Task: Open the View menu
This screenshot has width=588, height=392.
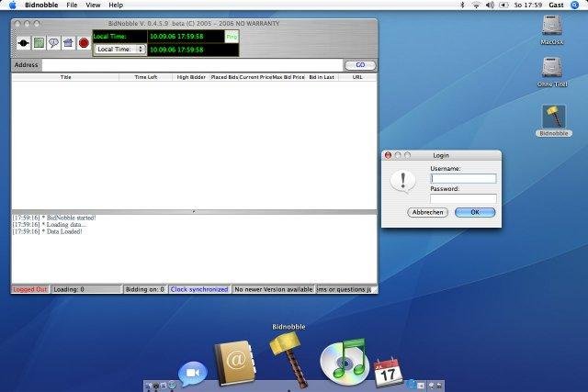Action: pos(93,5)
